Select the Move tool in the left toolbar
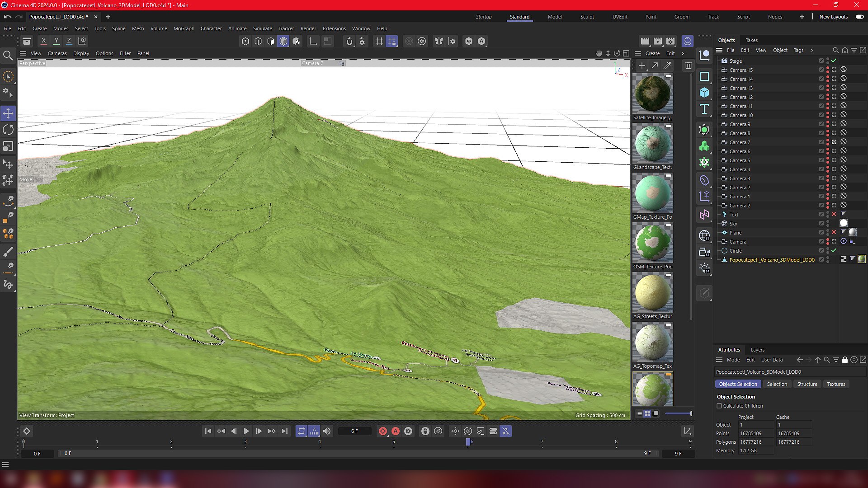 (x=8, y=113)
